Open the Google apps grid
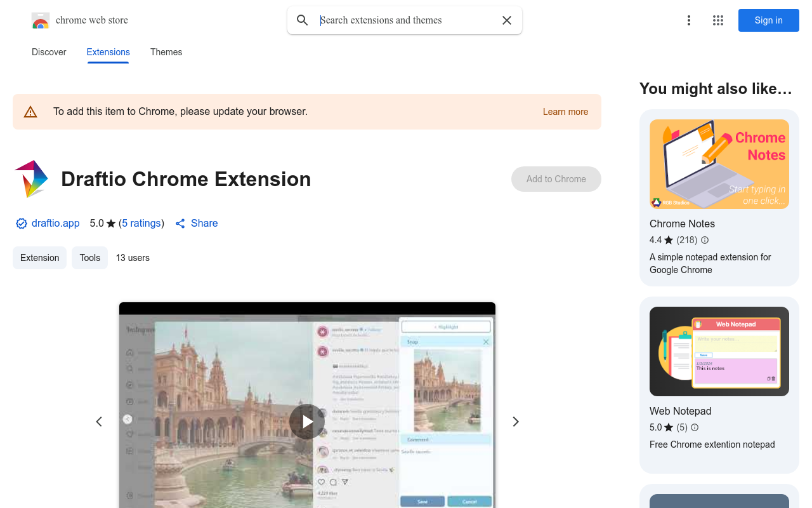Viewport: 812px width, 508px height. pyautogui.click(x=718, y=20)
